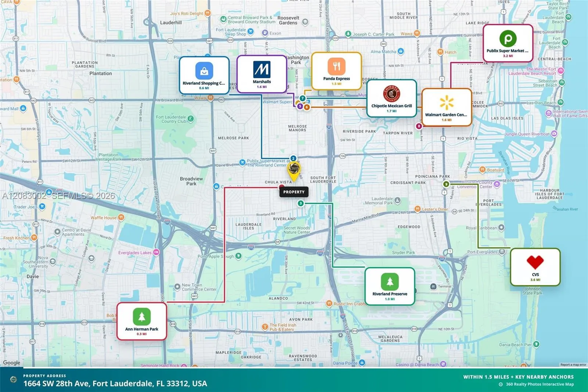Click the Davie city label
Image resolution: width=588 pixels, height=392 pixels.
tap(32, 277)
